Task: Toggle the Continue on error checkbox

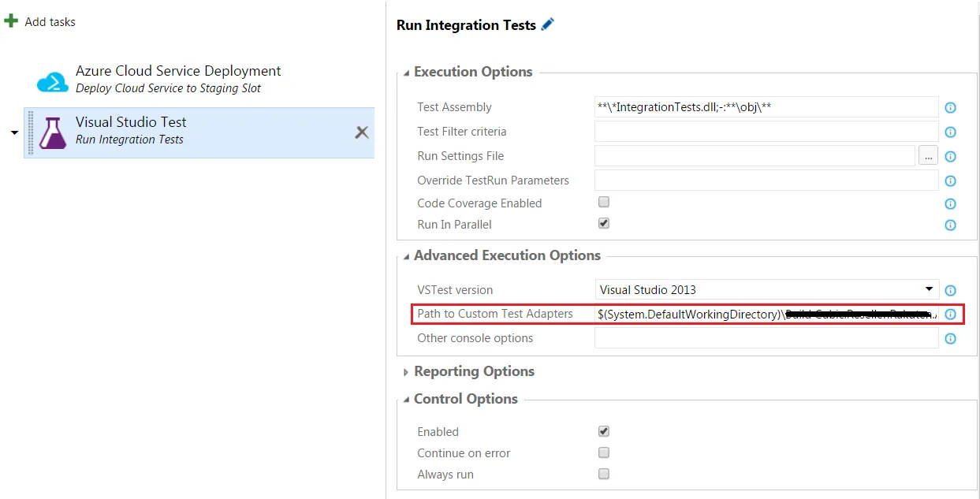Action: pos(604,452)
